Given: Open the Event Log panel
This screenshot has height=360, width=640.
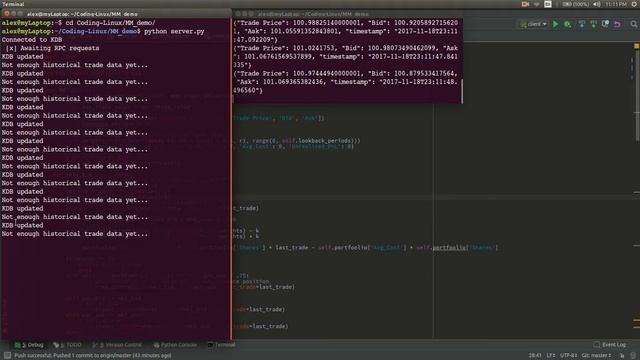Looking at the screenshot, I should (x=610, y=345).
